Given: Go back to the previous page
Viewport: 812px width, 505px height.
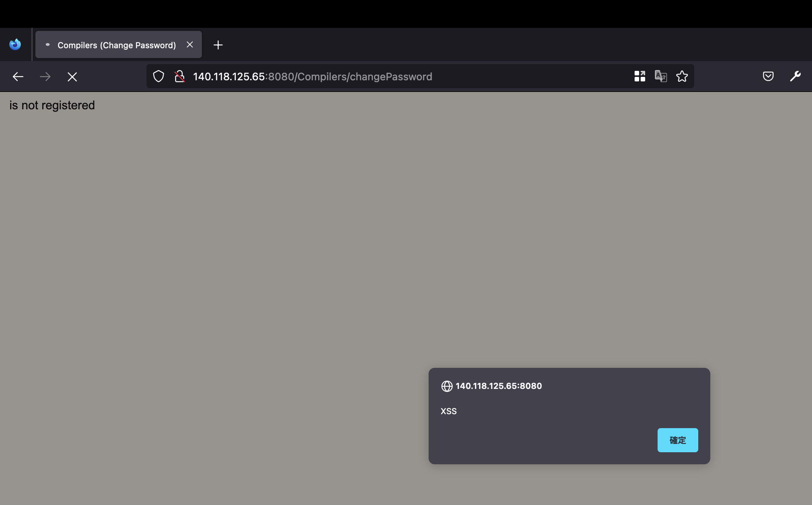Looking at the screenshot, I should pyautogui.click(x=18, y=77).
